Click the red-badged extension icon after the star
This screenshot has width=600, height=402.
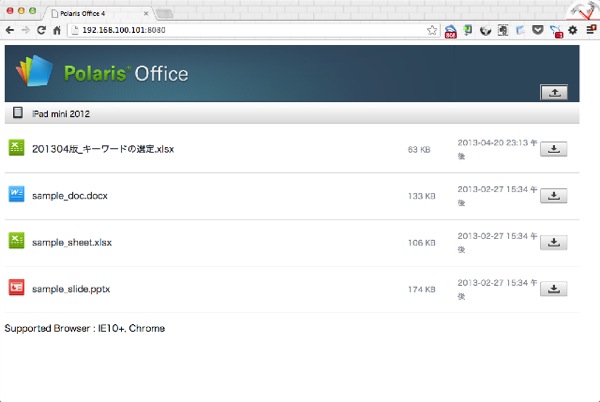tap(451, 31)
